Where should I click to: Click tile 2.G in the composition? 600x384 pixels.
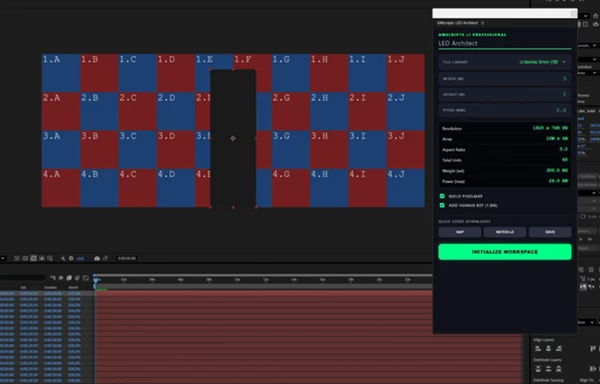coord(290,111)
